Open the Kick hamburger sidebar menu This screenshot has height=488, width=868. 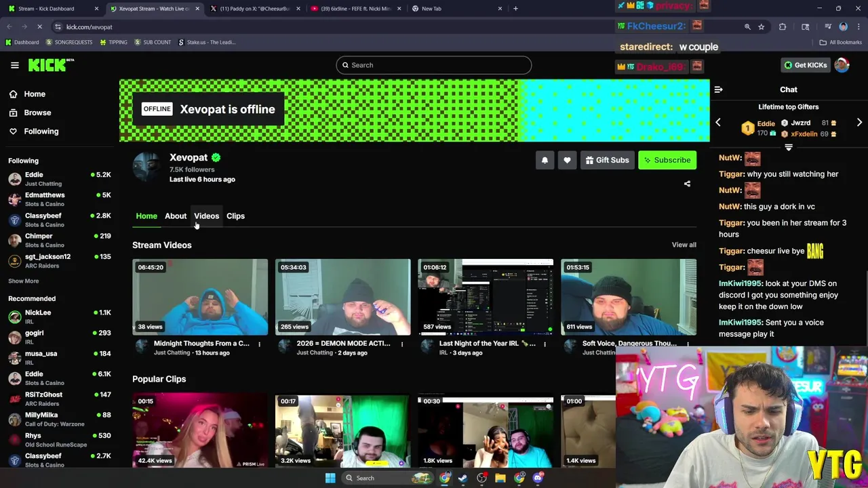point(14,65)
